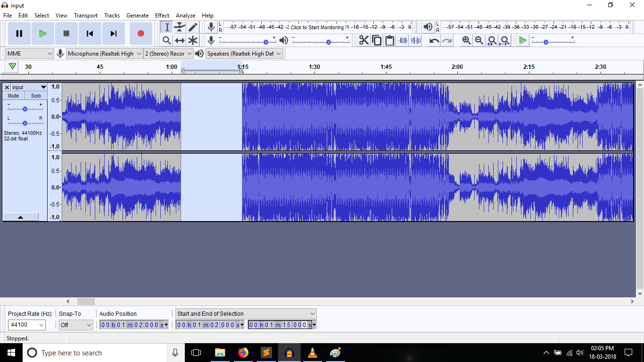Select the Draw (pencil) tool
644x362 pixels.
pyautogui.click(x=193, y=27)
